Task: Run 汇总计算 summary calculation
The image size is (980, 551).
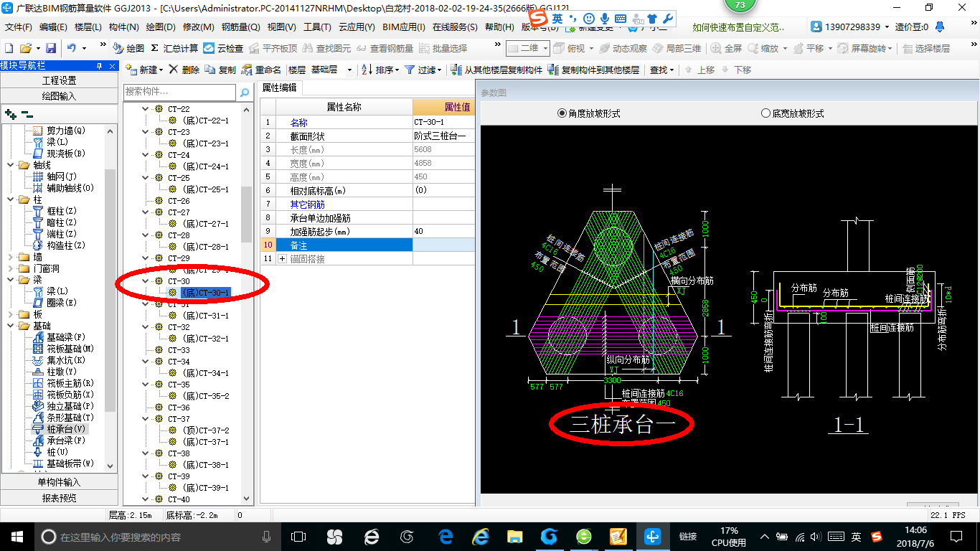Action: [x=174, y=48]
